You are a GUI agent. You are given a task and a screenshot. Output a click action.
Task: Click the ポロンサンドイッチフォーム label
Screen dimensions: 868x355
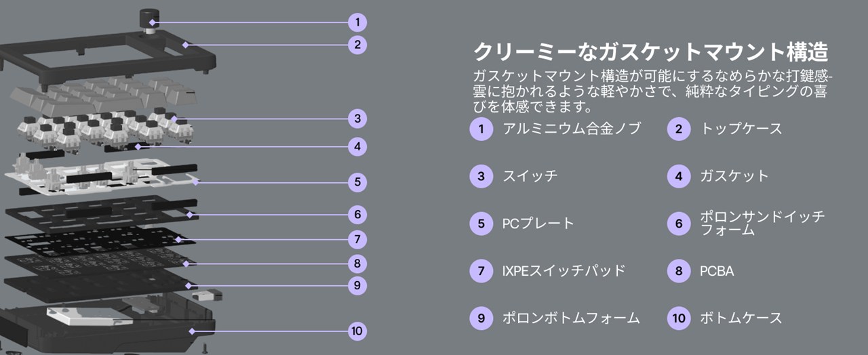(x=762, y=223)
